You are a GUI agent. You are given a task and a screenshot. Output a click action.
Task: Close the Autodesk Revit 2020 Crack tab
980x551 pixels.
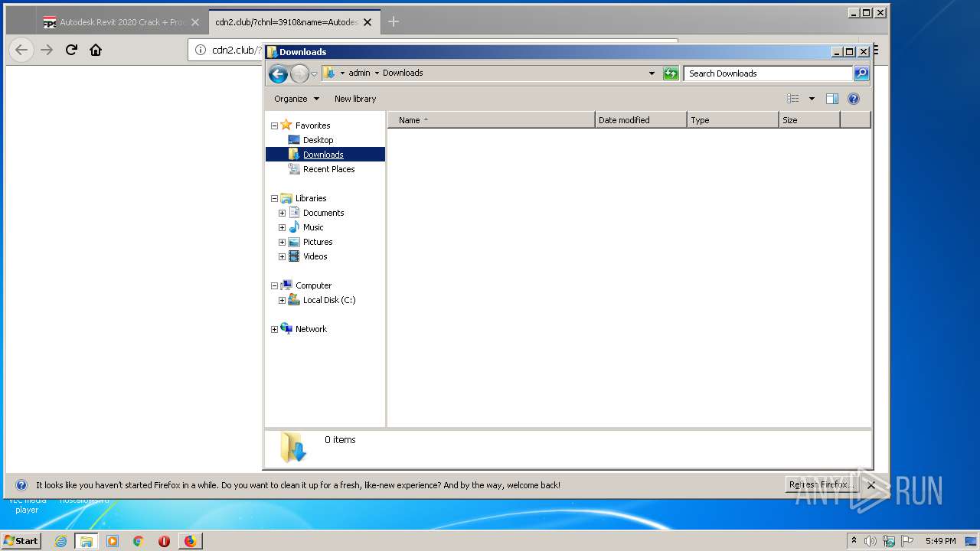194,22
